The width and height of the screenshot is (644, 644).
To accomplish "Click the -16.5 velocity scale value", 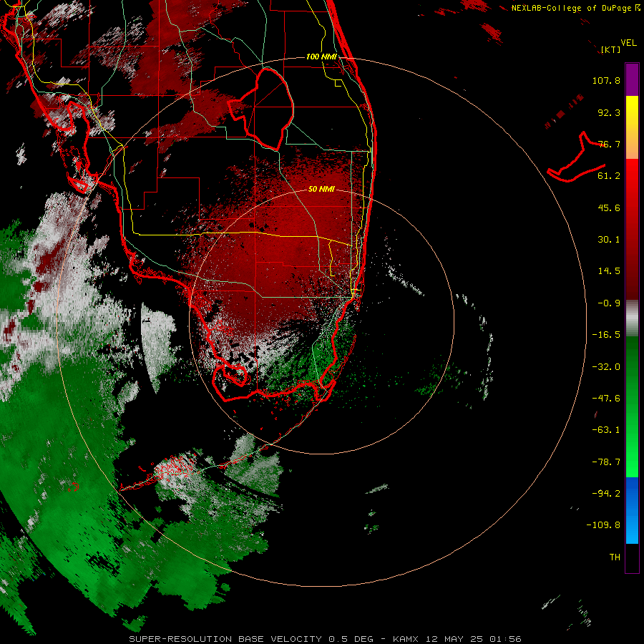I will tap(606, 335).
